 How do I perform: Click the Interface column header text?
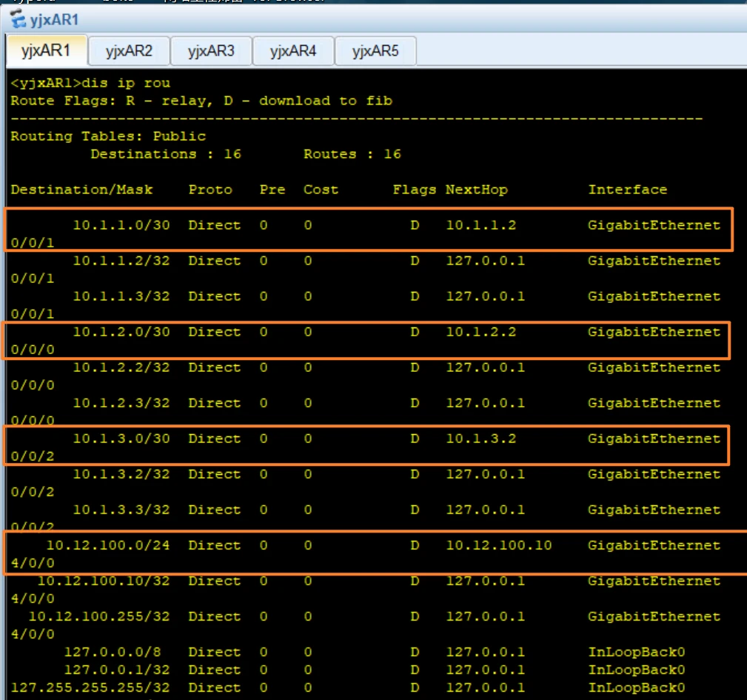click(x=627, y=190)
